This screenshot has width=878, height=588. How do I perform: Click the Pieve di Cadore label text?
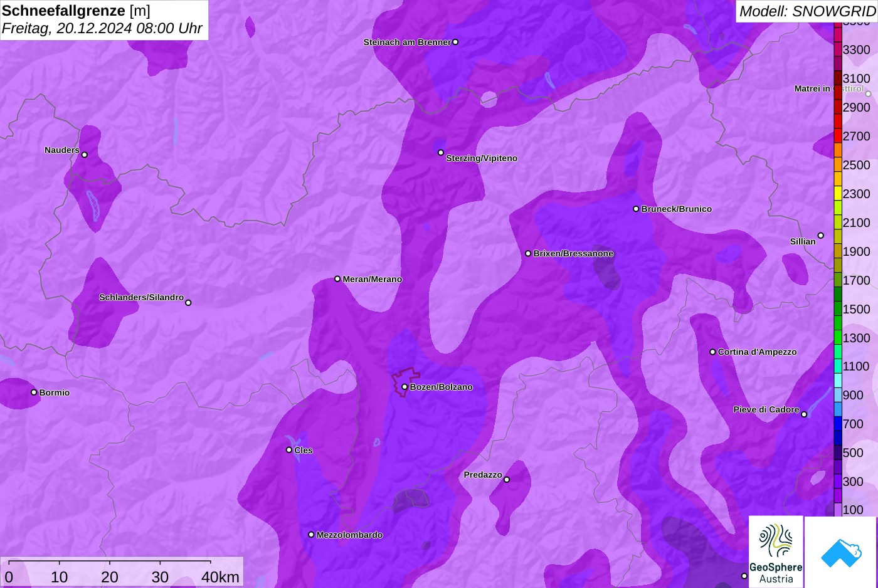coord(766,409)
